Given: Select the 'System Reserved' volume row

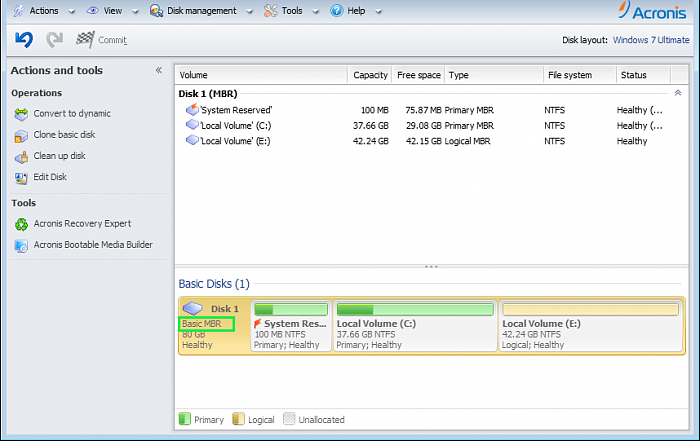Looking at the screenshot, I should 236,109.
